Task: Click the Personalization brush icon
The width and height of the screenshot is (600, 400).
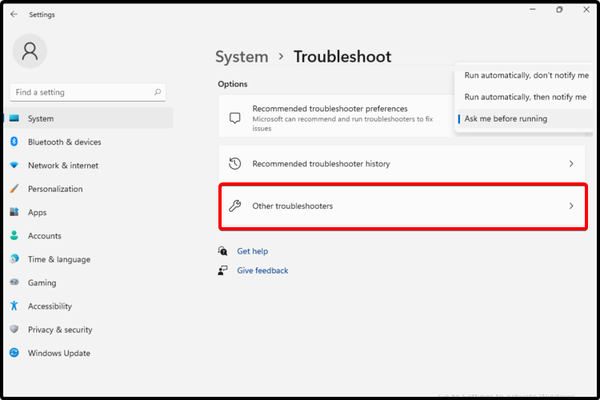Action: pyautogui.click(x=14, y=189)
